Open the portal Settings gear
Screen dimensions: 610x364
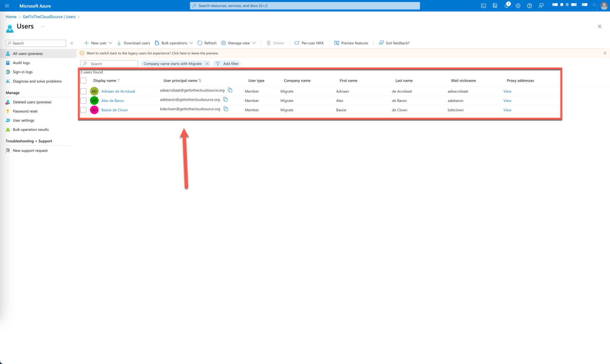[x=518, y=6]
